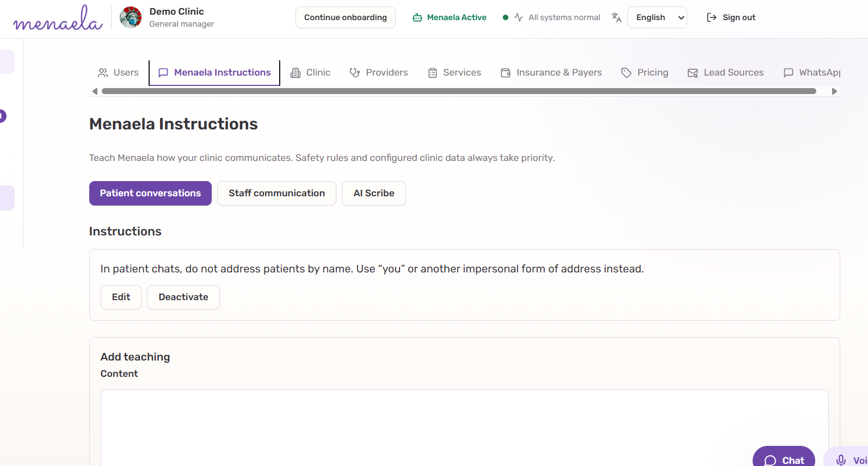The height and width of the screenshot is (466, 868).
Task: Click the sign out arrow icon
Action: 711,17
